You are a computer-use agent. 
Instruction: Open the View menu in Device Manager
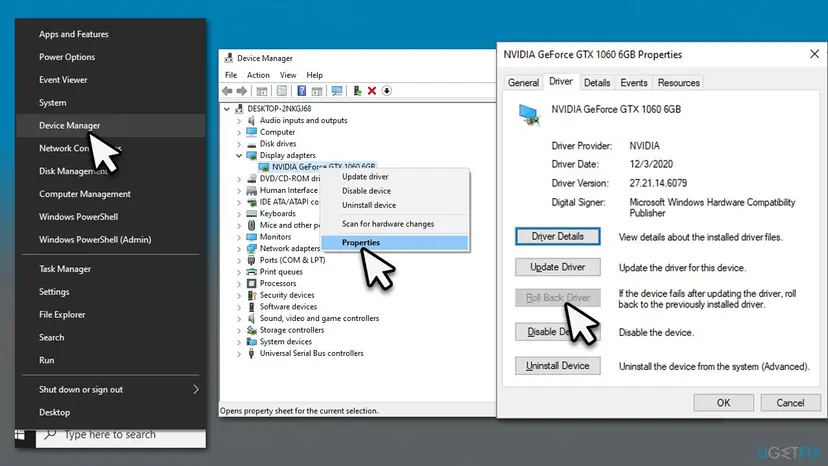click(x=288, y=75)
